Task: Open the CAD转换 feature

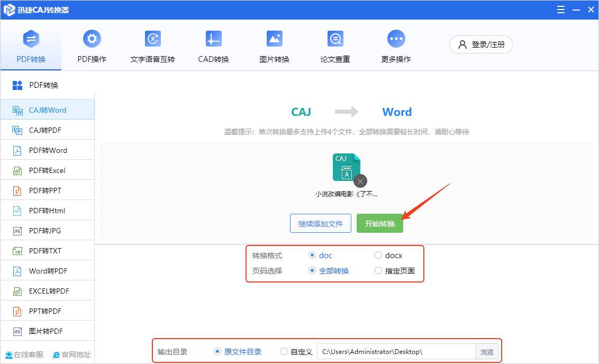Action: (x=213, y=45)
